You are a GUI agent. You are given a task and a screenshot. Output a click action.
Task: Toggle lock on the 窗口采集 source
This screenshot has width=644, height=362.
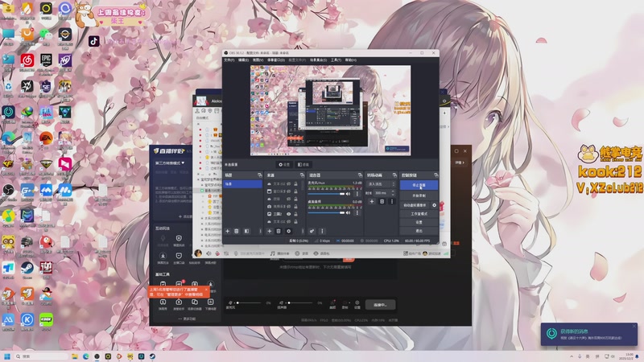[x=295, y=191]
